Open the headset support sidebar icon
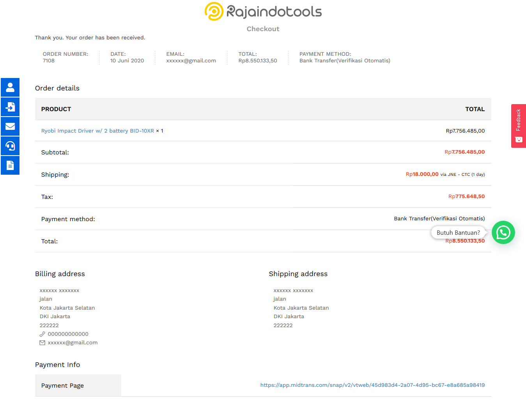 tap(10, 146)
